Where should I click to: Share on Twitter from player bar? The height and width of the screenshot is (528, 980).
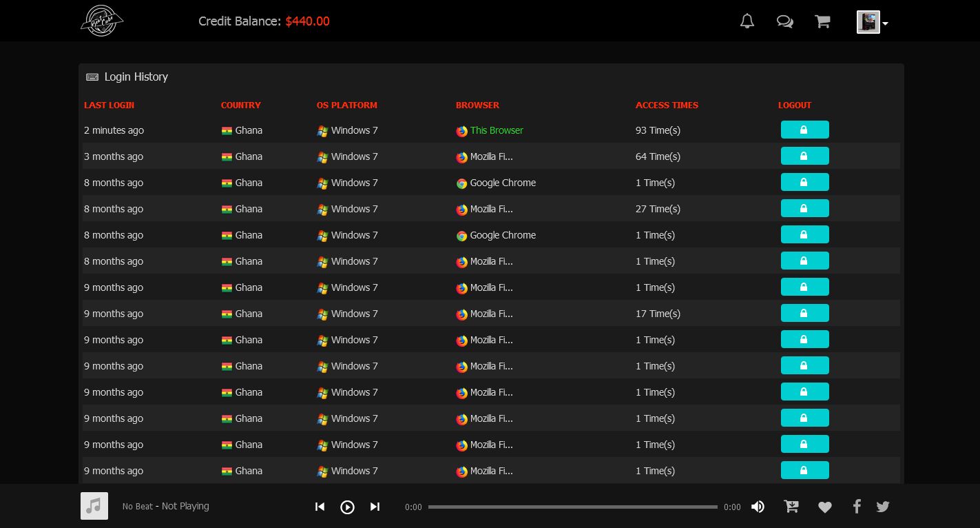pos(883,507)
